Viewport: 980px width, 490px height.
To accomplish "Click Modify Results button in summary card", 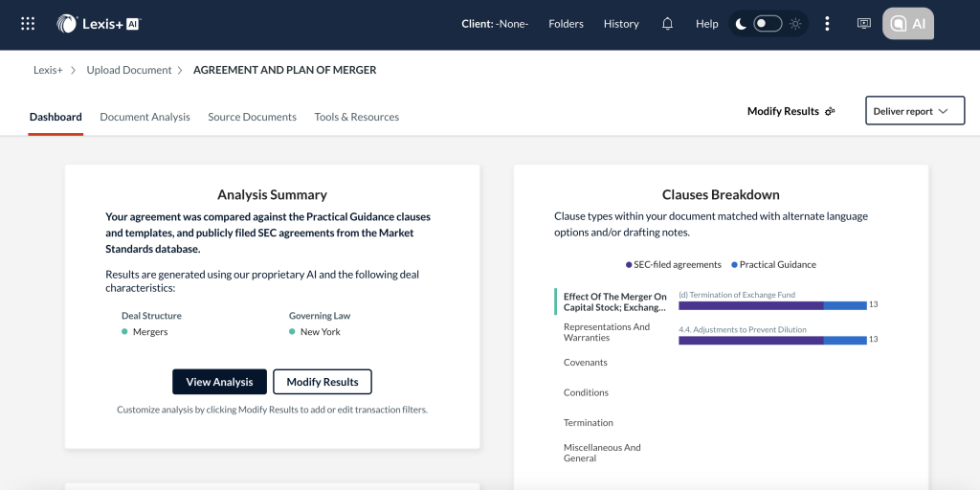I will (323, 382).
